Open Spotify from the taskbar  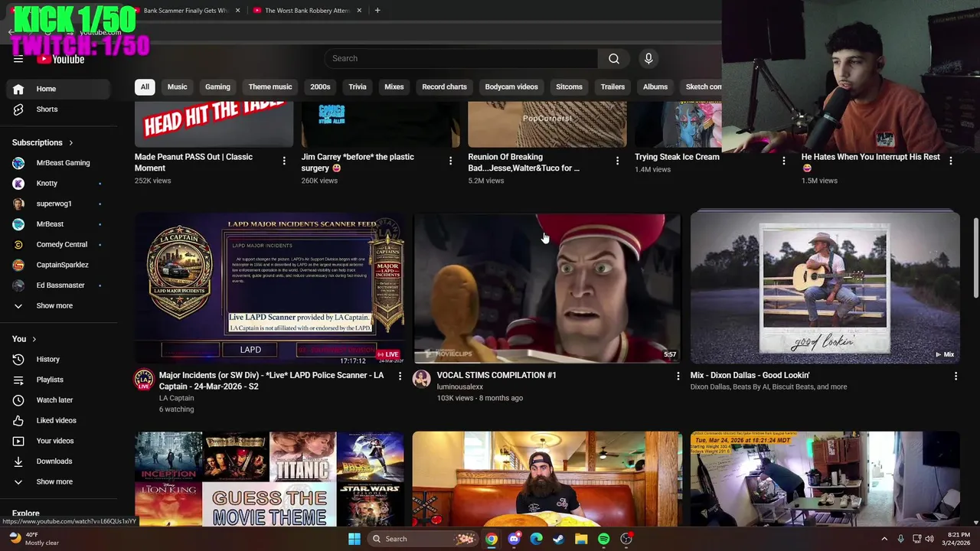pos(603,539)
